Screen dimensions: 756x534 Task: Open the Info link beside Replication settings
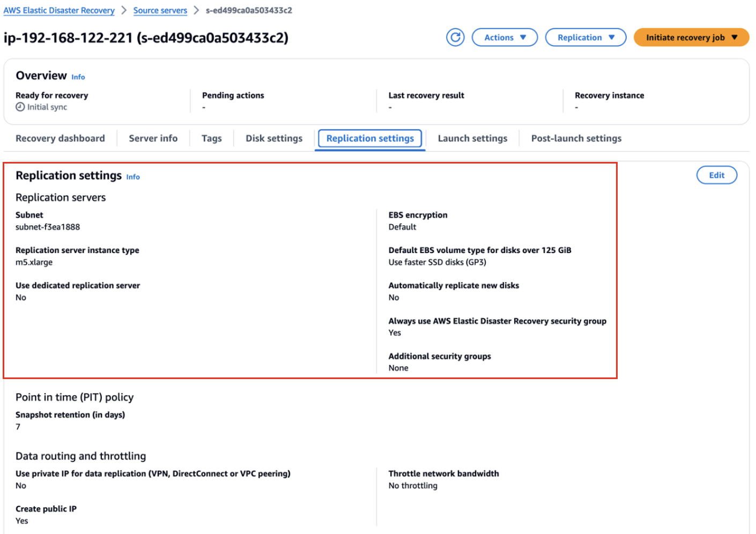coord(132,176)
